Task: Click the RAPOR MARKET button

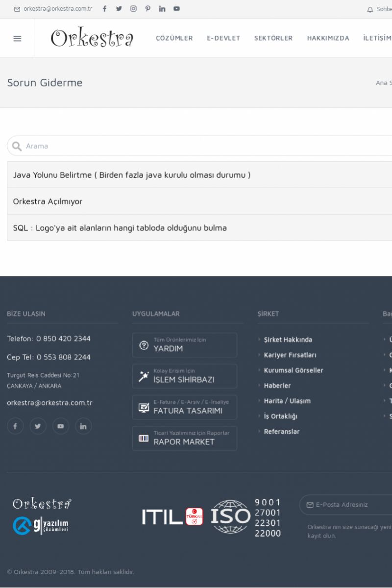Action: tap(184, 438)
